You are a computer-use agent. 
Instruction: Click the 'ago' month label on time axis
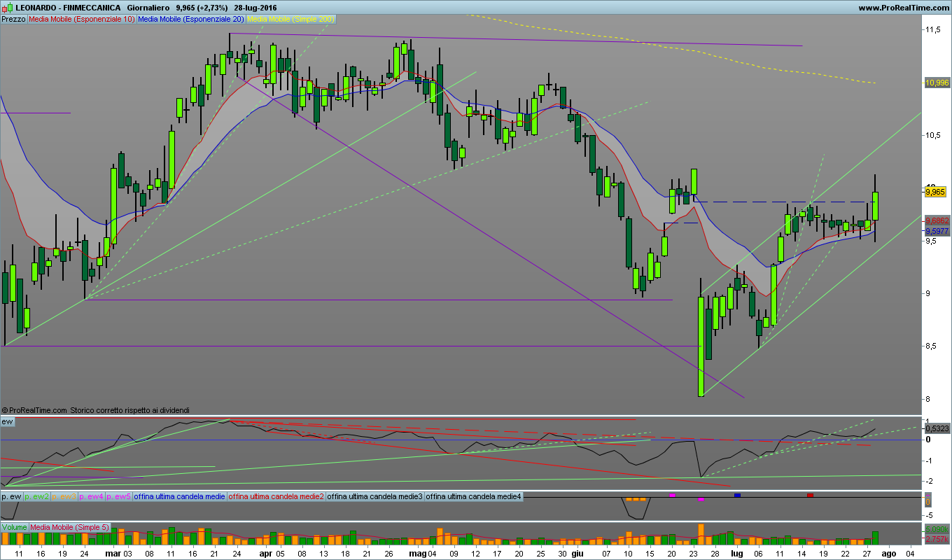[x=888, y=553]
